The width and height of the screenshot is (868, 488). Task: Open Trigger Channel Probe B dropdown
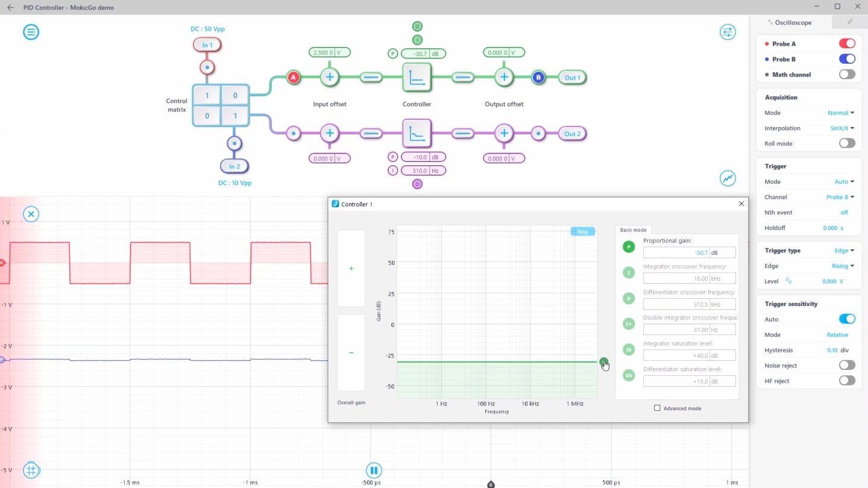(x=840, y=197)
